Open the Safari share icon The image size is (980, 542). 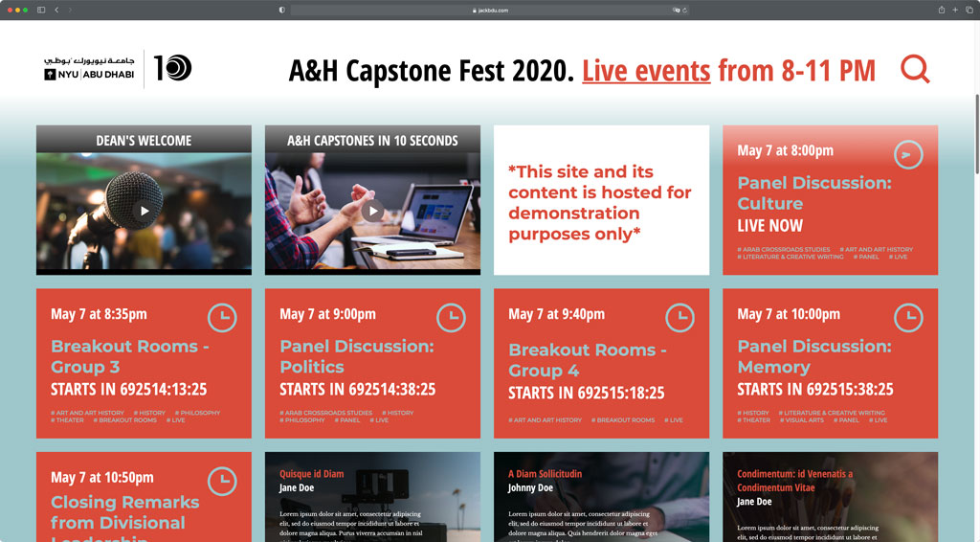(942, 10)
